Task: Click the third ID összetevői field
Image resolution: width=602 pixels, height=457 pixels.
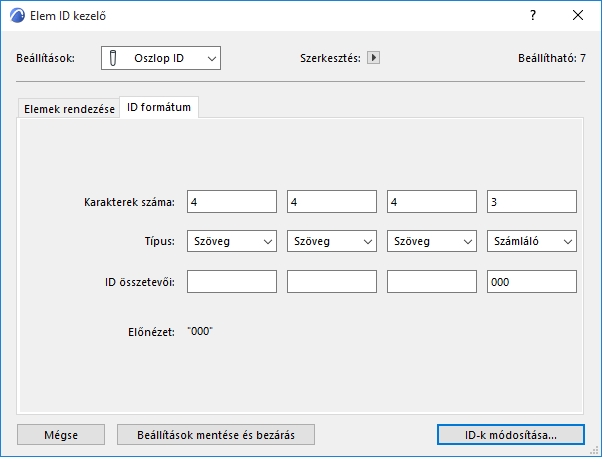Action: [431, 282]
